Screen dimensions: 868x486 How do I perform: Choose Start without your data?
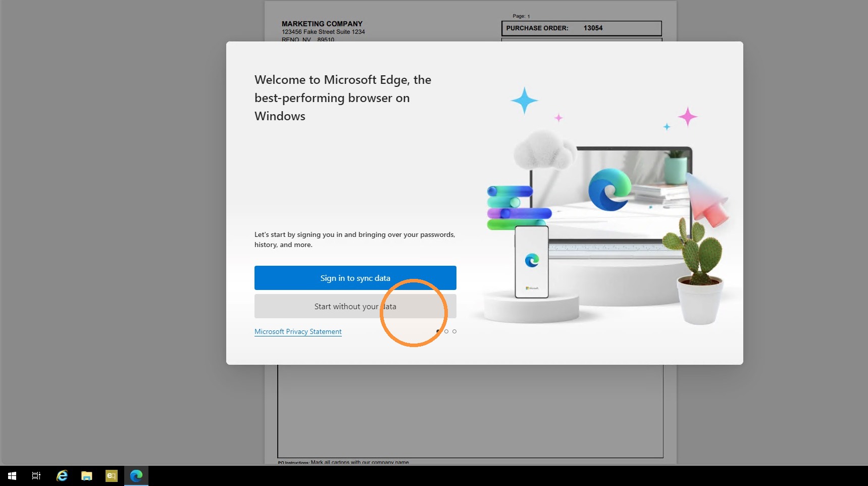(355, 306)
